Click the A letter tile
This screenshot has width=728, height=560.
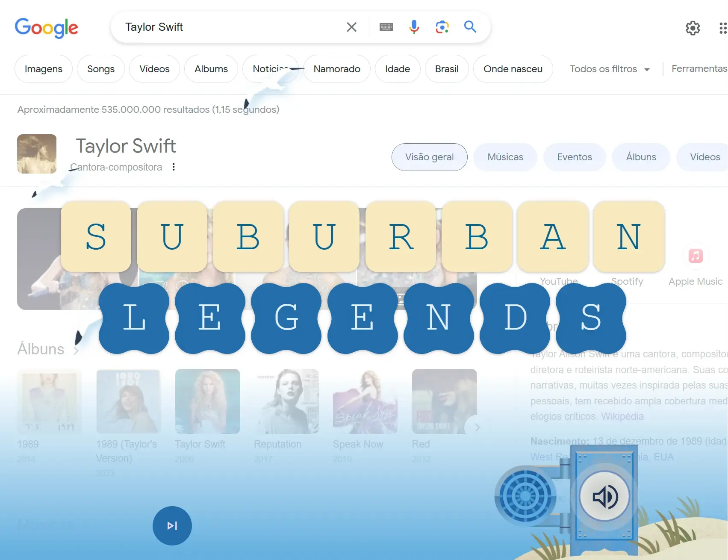tap(553, 236)
